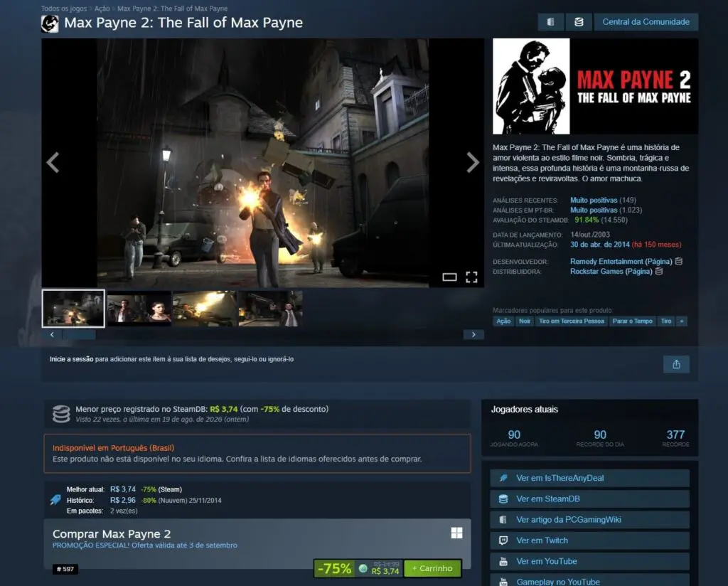The height and width of the screenshot is (586, 728).
Task: Select 'Parar o Tempo' tag
Action: (632, 321)
